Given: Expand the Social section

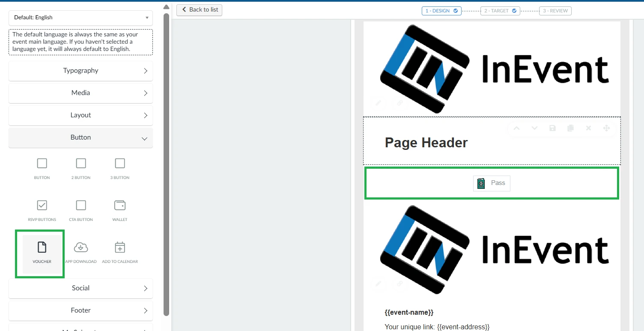Looking at the screenshot, I should pyautogui.click(x=80, y=288).
